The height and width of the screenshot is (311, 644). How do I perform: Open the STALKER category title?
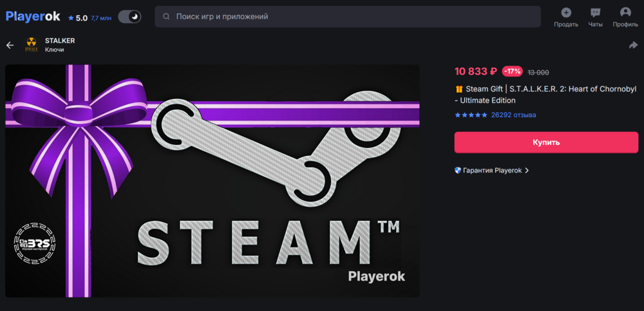pos(60,41)
